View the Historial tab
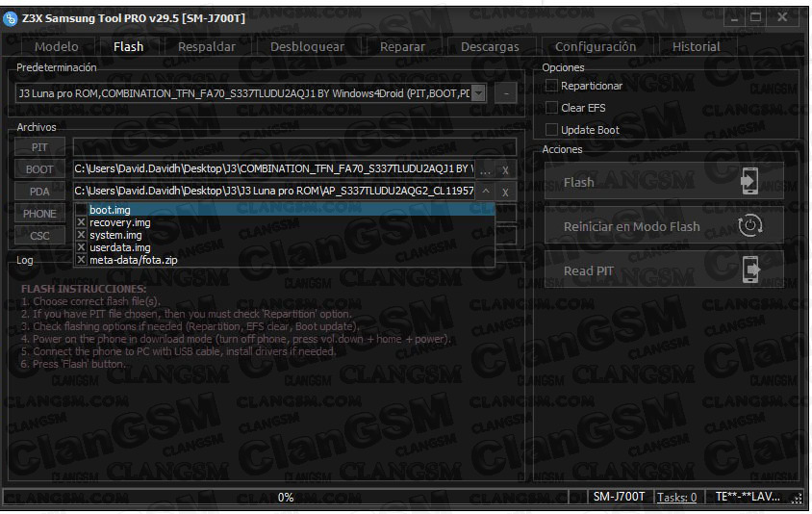812x514 pixels. (x=696, y=46)
